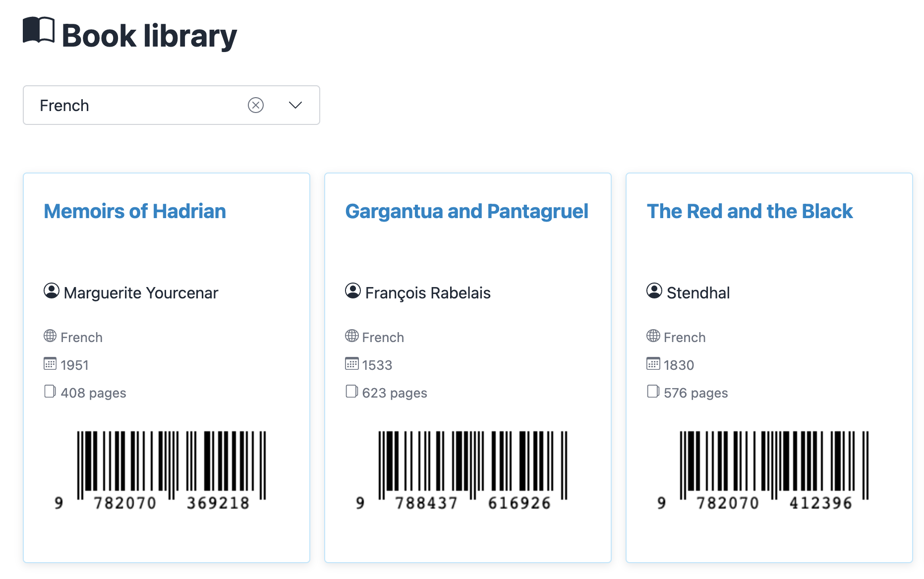Click globe icon on Memoirs of Hadrian card
924x579 pixels.
coord(50,336)
